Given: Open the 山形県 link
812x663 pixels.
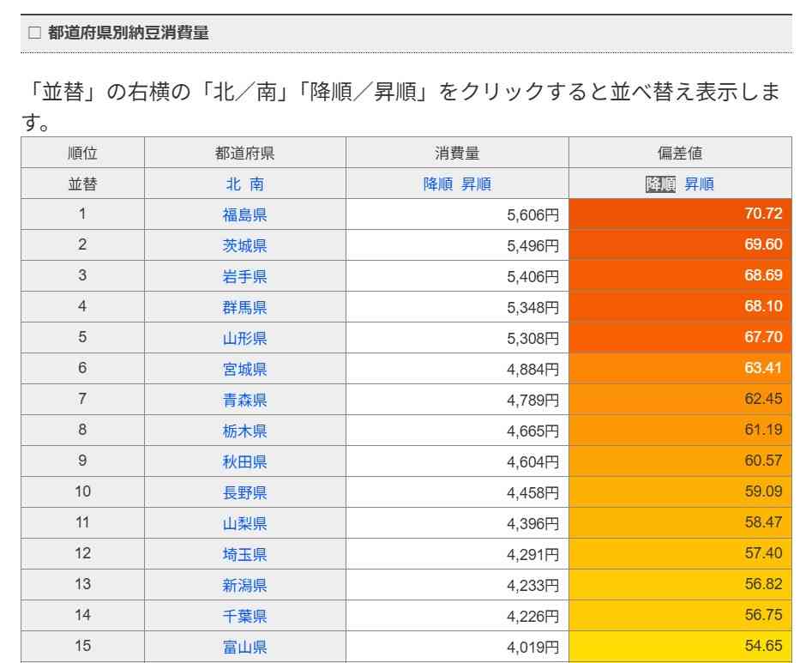Looking at the screenshot, I should [x=244, y=338].
